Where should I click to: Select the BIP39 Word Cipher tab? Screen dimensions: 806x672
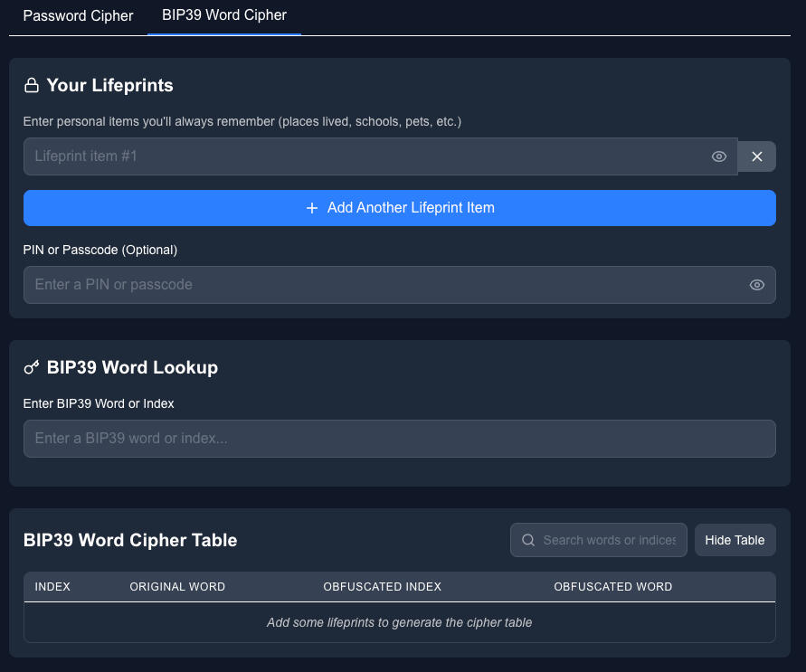pyautogui.click(x=223, y=16)
